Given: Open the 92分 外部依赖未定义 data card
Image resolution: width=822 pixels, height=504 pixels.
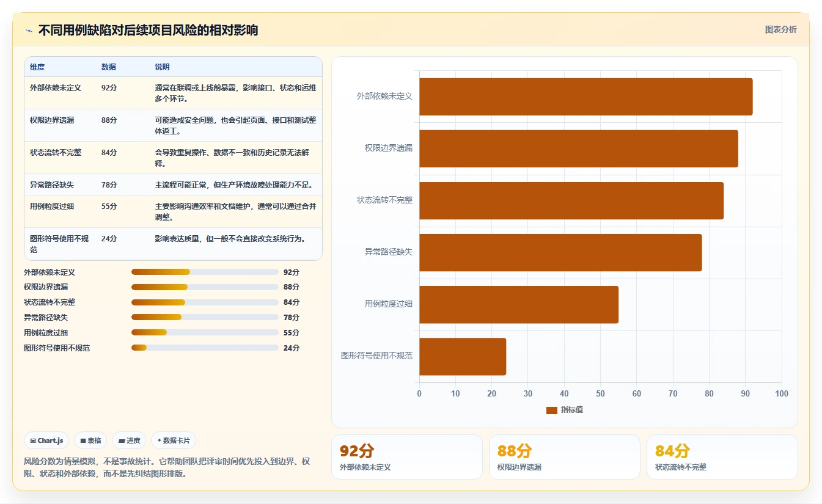Looking at the screenshot, I should [x=408, y=457].
